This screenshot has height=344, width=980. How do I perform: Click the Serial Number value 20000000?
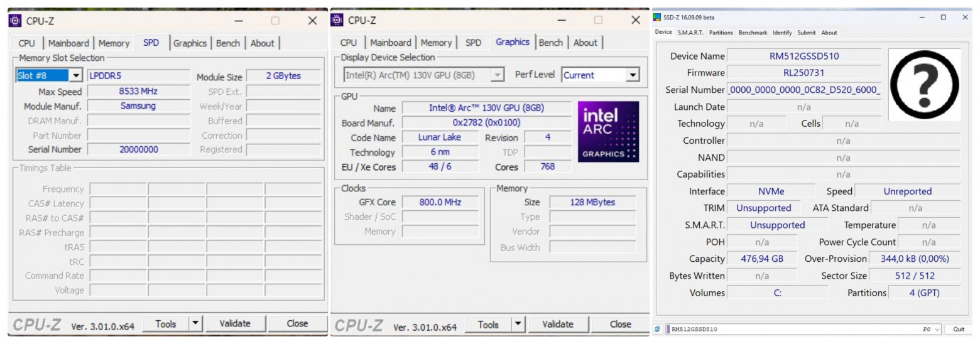tap(138, 149)
